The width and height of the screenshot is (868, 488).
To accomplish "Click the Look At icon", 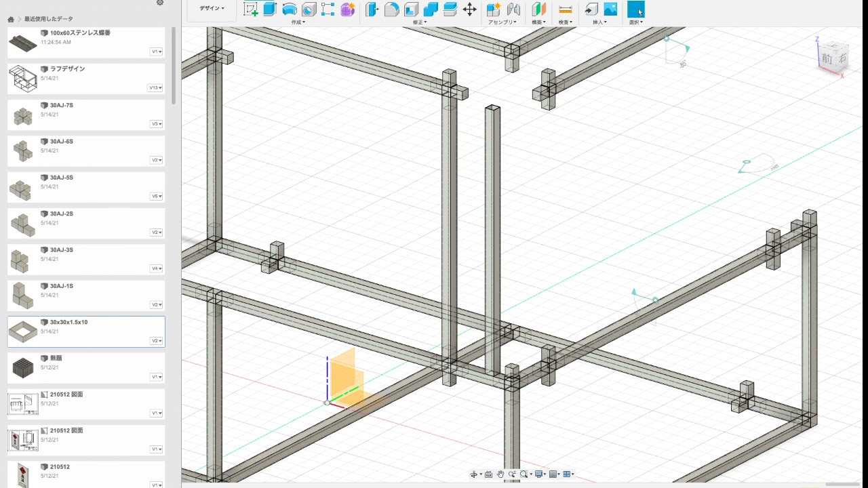I will click(488, 474).
